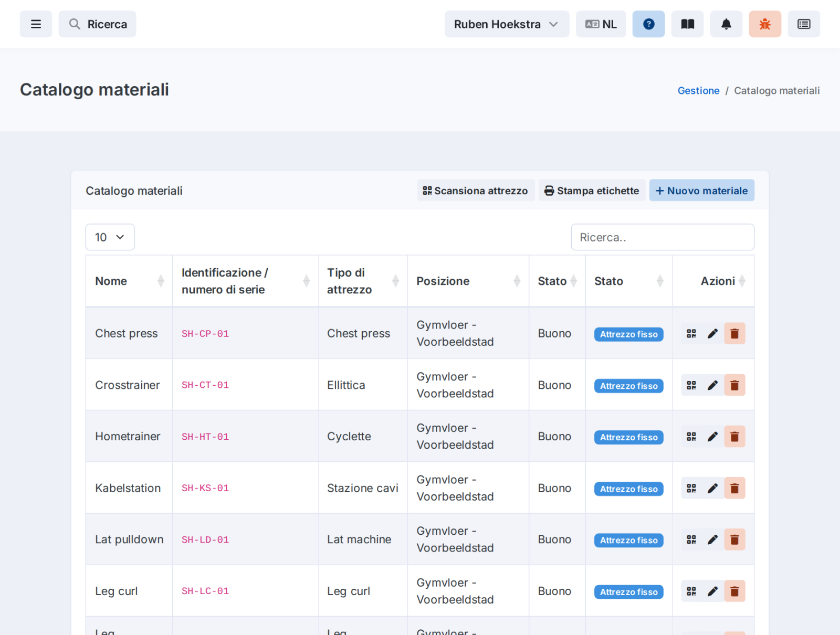The width and height of the screenshot is (840, 635).
Task: Sort by Identificazione / numero di serie
Action: [x=245, y=281]
